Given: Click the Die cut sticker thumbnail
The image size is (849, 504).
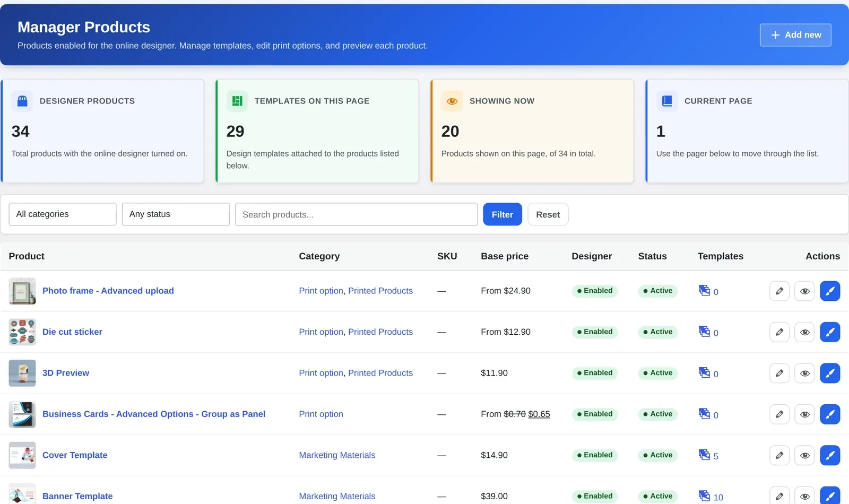Looking at the screenshot, I should point(22,332).
